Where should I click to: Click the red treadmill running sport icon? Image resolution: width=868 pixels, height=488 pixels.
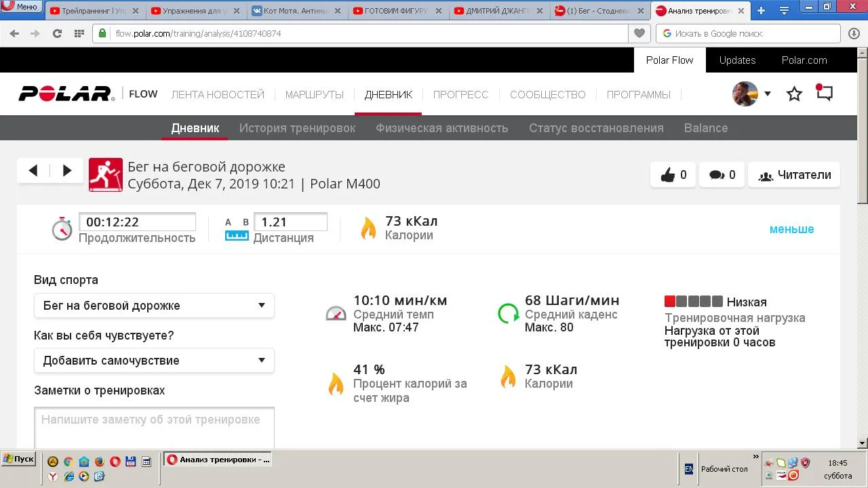click(106, 175)
